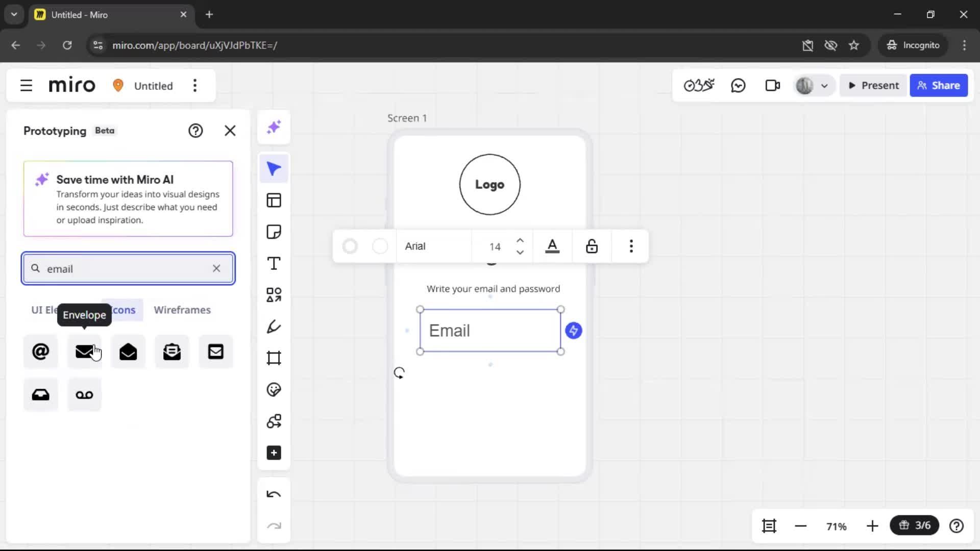Click the font size value 14
980x551 pixels.
[x=495, y=246]
